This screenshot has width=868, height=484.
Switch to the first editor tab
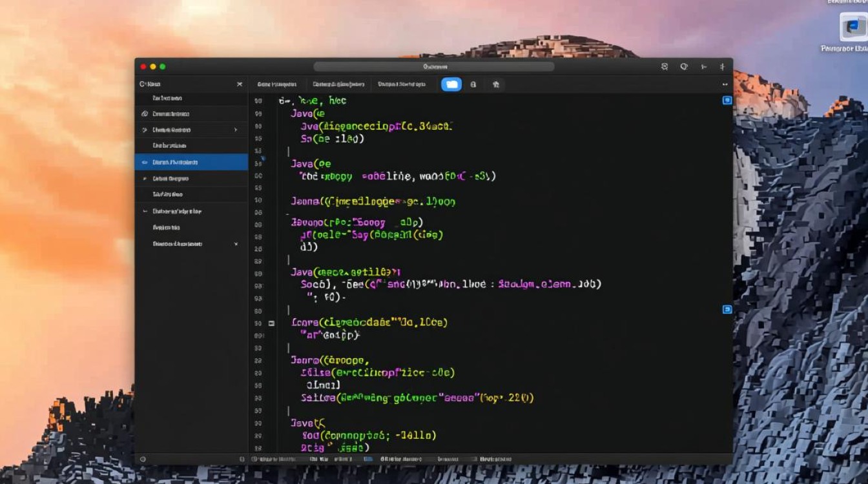[x=276, y=84]
